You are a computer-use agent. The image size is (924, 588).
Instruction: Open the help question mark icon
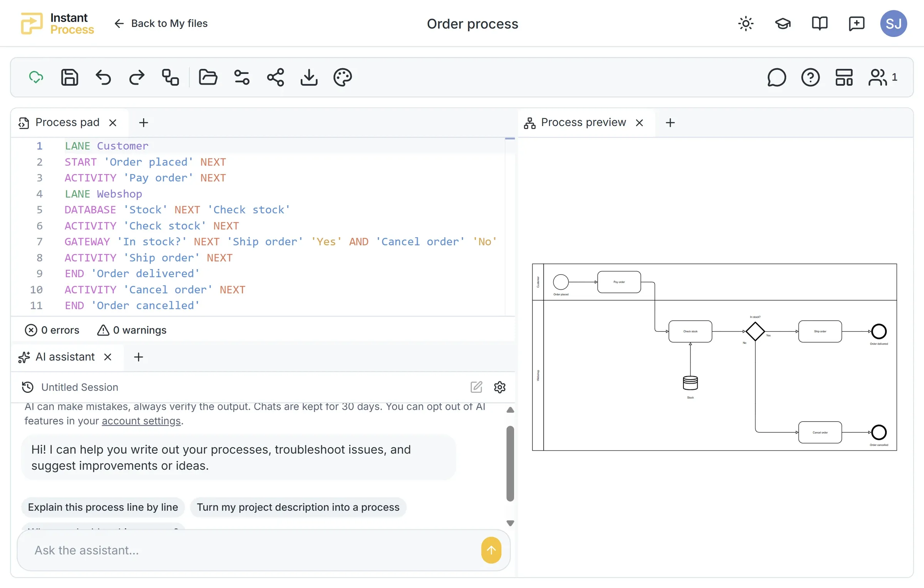(x=810, y=77)
